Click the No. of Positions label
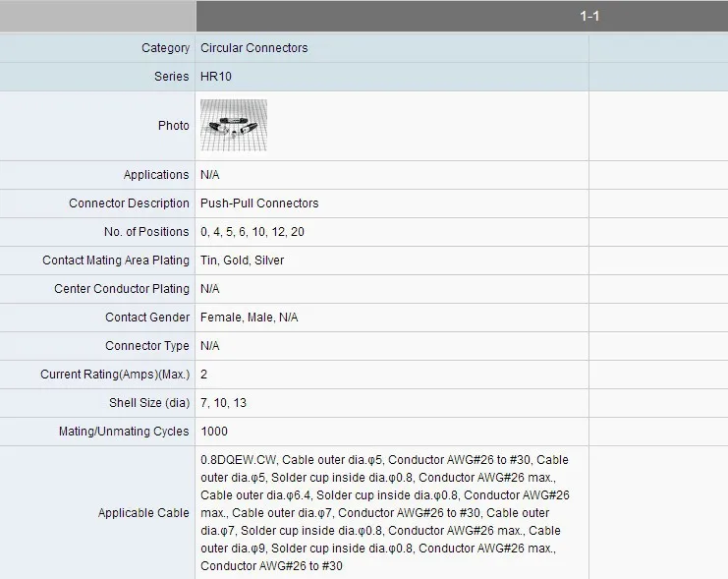This screenshot has width=728, height=579. point(146,231)
